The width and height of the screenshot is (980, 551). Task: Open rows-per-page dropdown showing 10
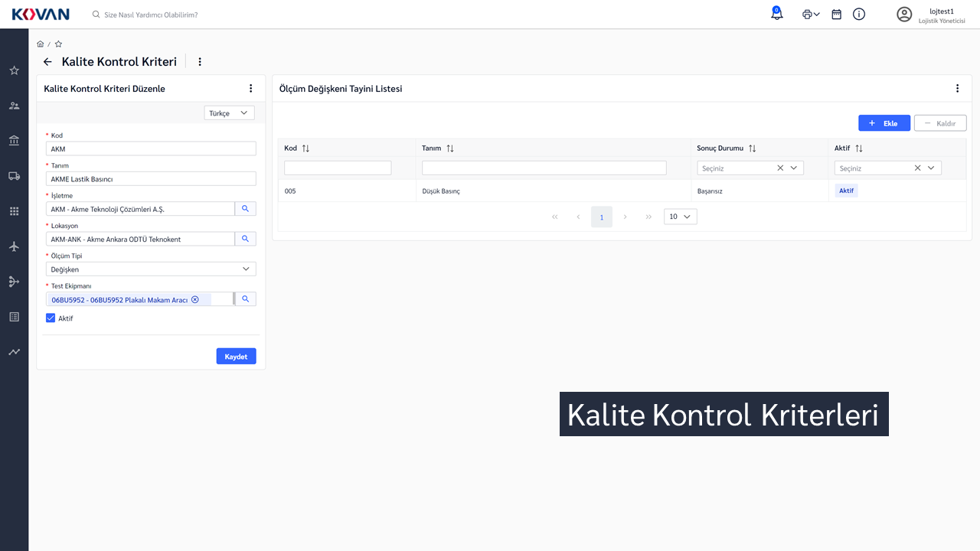click(680, 217)
